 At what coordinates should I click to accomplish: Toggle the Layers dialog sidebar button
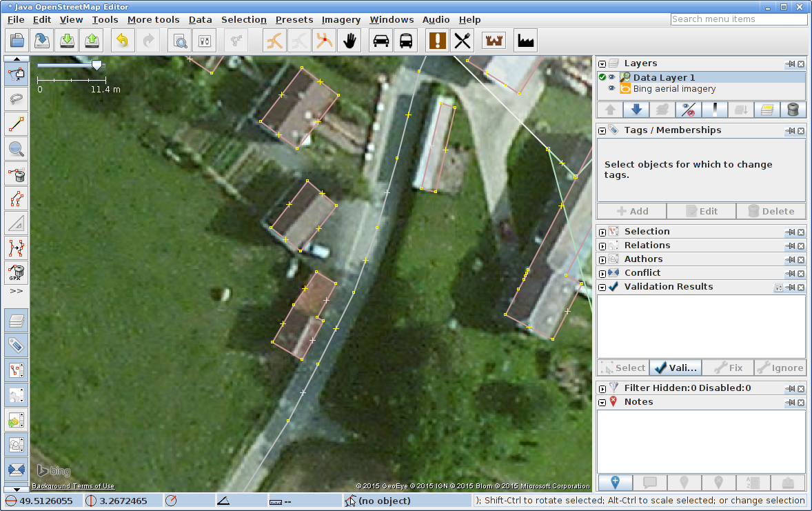[x=17, y=321]
